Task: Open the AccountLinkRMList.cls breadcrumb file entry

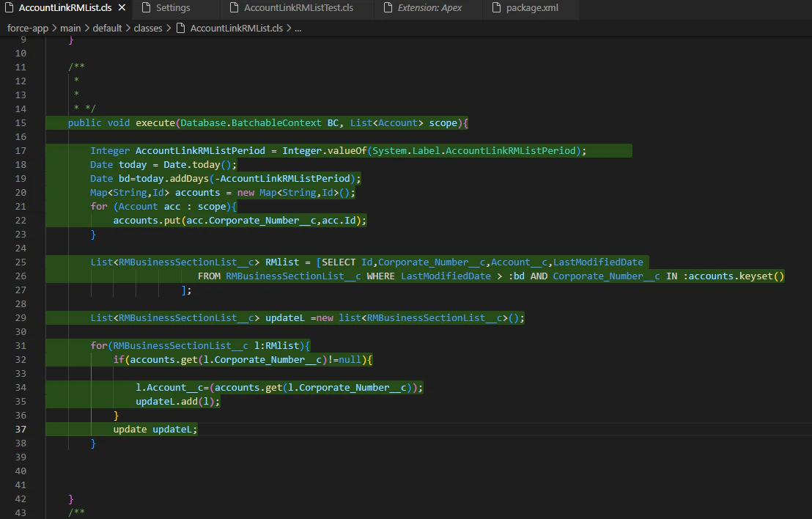Action: click(236, 28)
